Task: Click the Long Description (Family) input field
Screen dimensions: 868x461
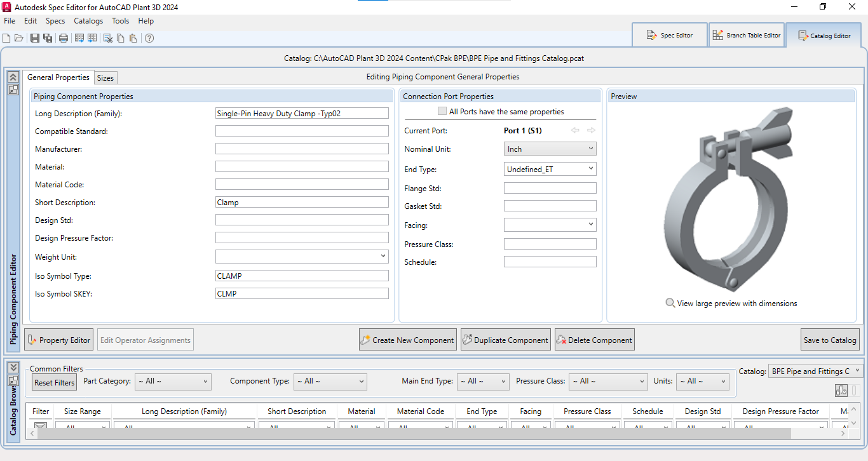Action: tap(302, 113)
